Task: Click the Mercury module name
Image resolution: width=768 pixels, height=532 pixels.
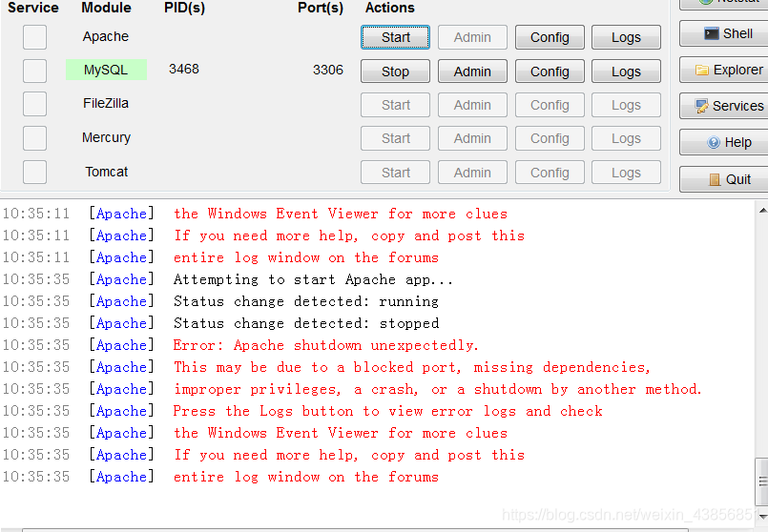Action: 106,137
